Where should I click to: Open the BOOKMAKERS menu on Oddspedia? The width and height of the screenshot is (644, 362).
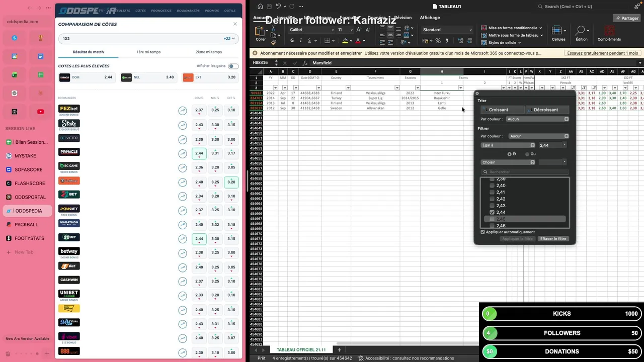click(188, 11)
